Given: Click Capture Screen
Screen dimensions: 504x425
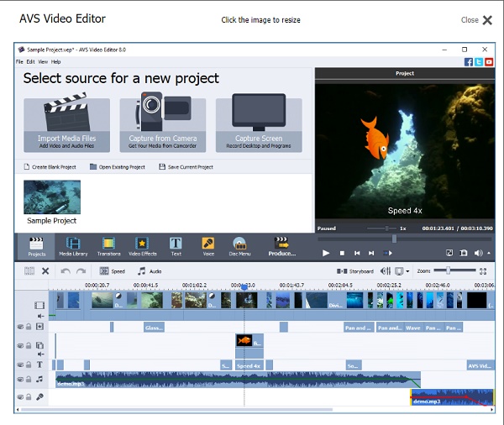Looking at the screenshot, I should 259,125.
